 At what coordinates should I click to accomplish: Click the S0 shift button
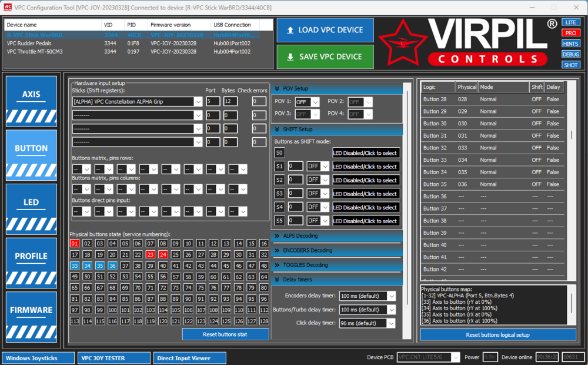279,153
